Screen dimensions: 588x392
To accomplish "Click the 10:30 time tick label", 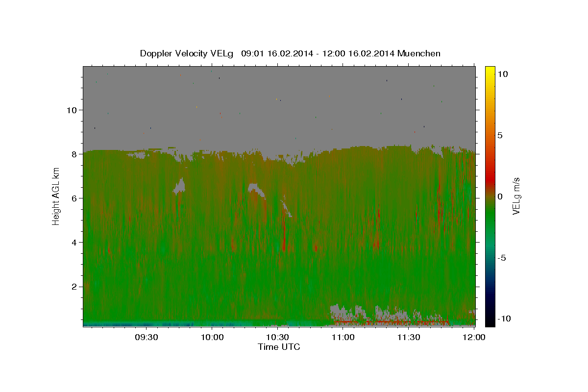I will click(x=277, y=337).
